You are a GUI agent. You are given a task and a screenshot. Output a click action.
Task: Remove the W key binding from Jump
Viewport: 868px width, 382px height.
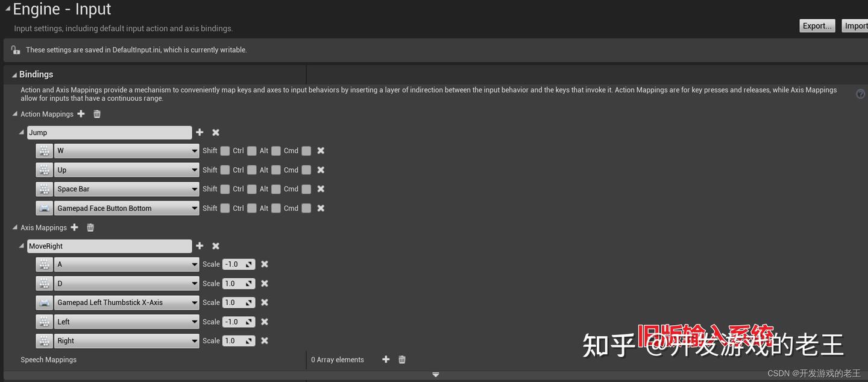tap(320, 150)
